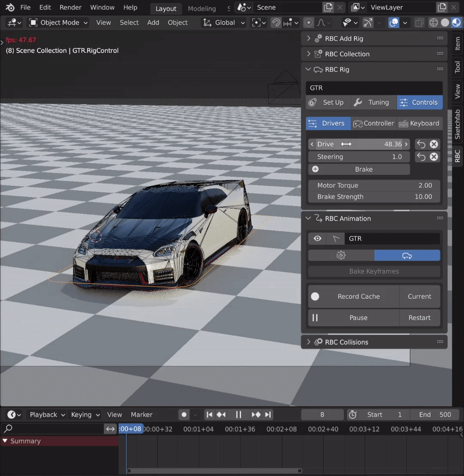Open the Edit menu
The image size is (464, 476).
45,8
